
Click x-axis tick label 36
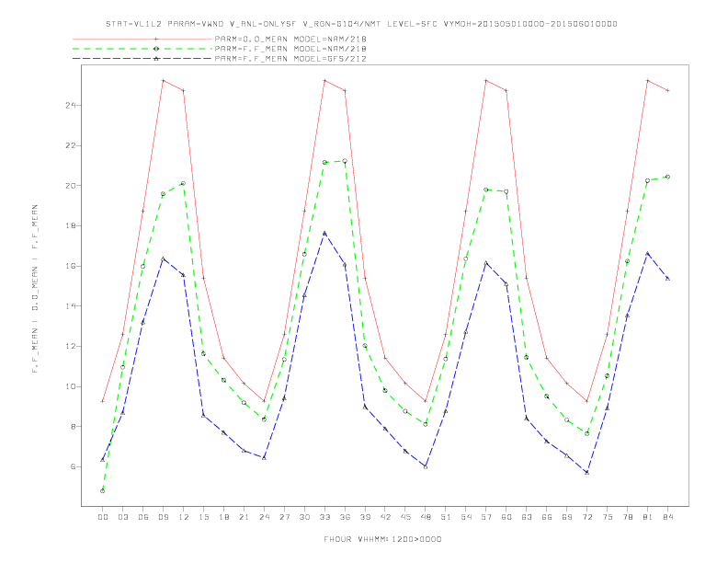coord(345,517)
